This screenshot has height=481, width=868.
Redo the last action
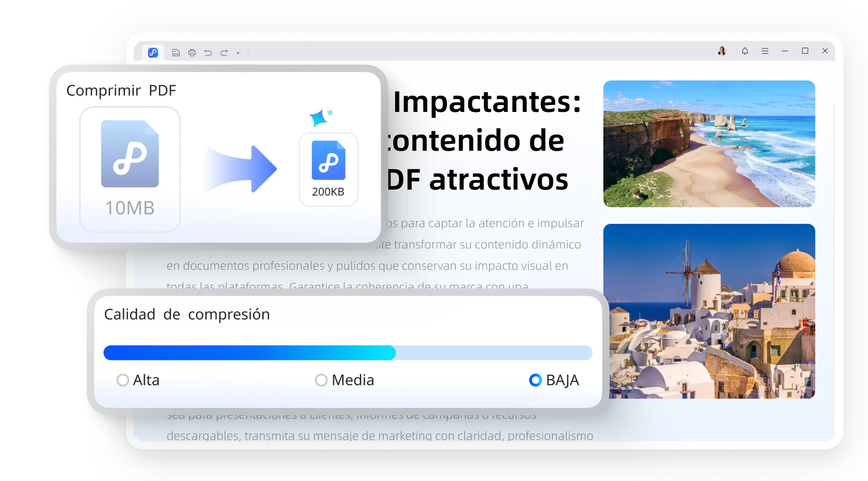coord(224,53)
